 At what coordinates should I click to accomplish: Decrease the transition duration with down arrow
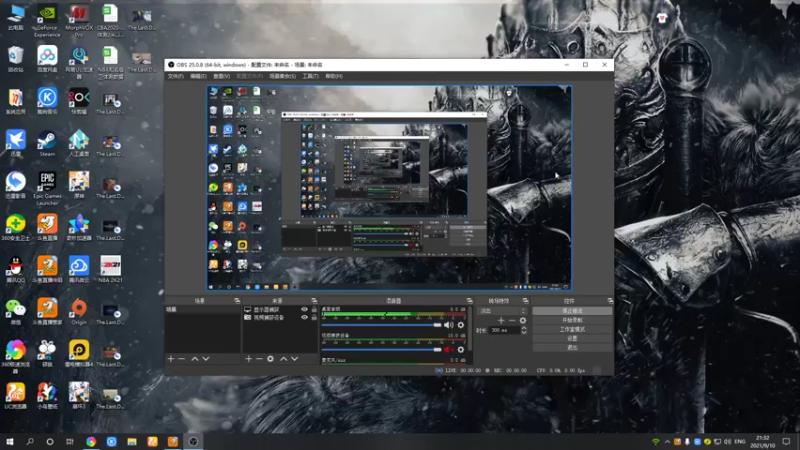click(x=523, y=333)
